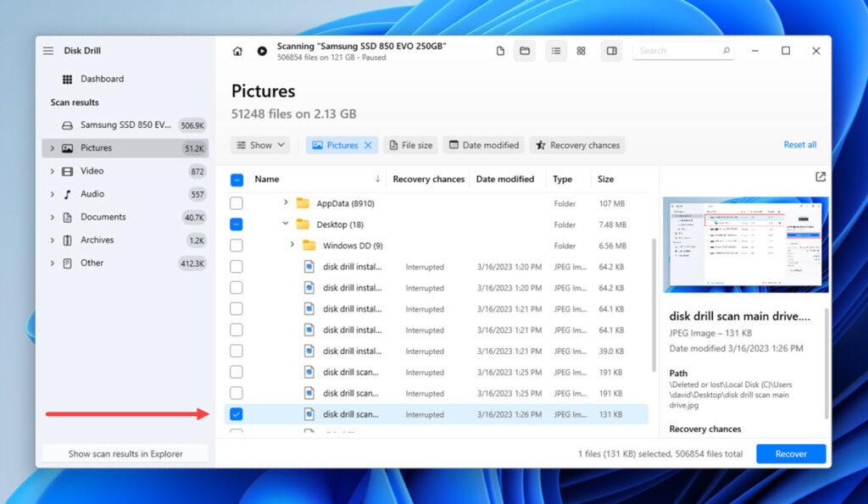
Task: Switch to grid view layout
Action: [581, 51]
